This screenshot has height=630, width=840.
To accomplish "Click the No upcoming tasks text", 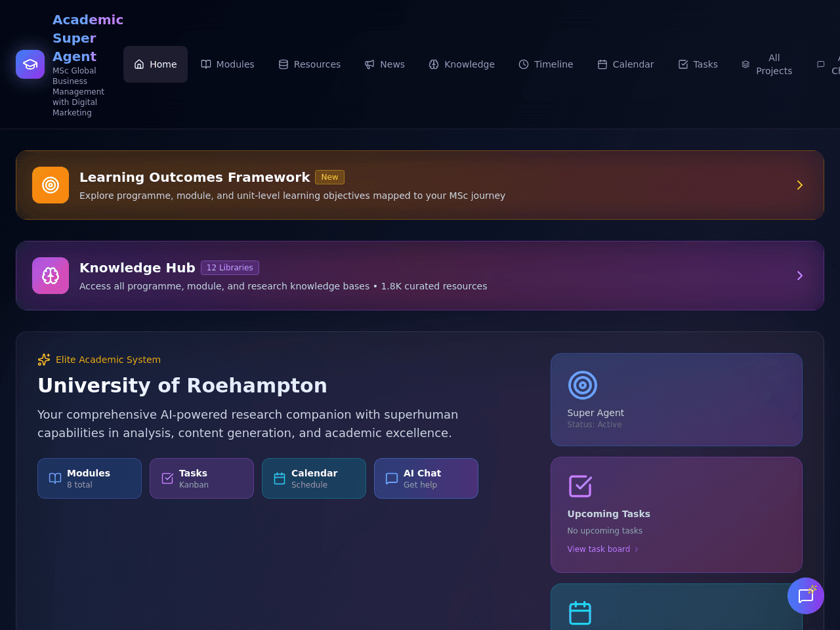I will click(x=605, y=531).
